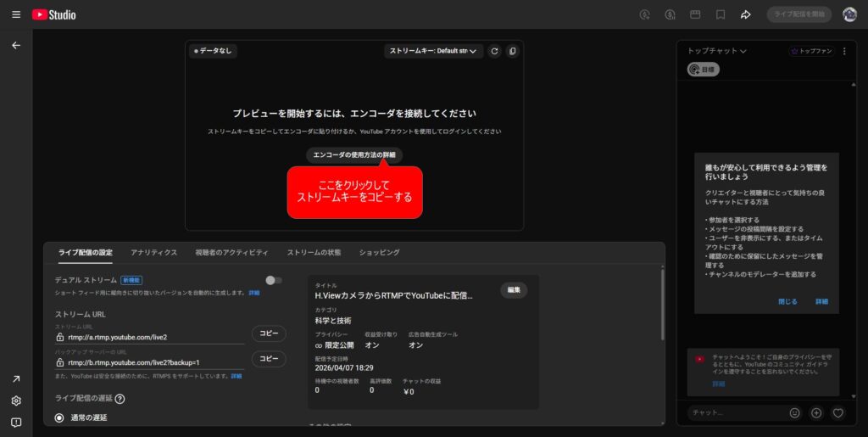Send feedback via sidebar exclamation icon

point(16,422)
